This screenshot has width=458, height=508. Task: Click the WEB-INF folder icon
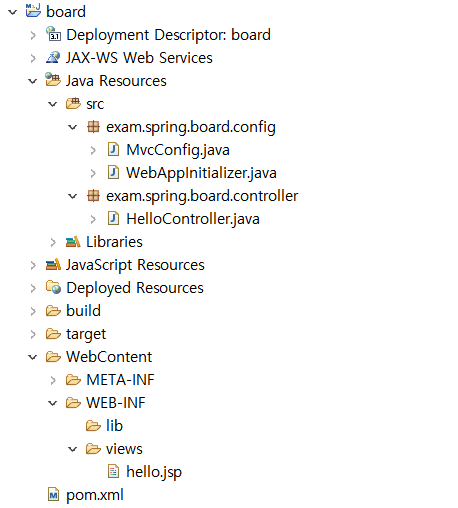73,403
